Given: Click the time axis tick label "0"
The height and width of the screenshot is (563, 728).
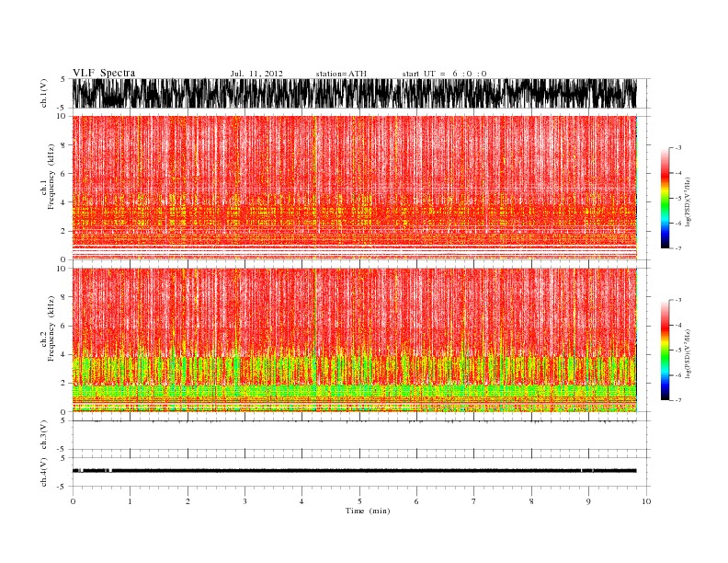Looking at the screenshot, I should (x=73, y=501).
